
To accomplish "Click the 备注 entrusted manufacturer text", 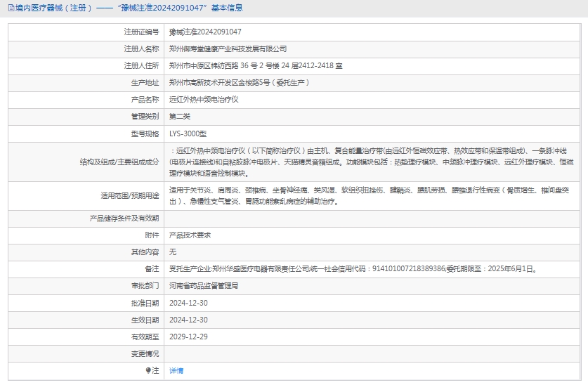I will pyautogui.click(x=353, y=268).
